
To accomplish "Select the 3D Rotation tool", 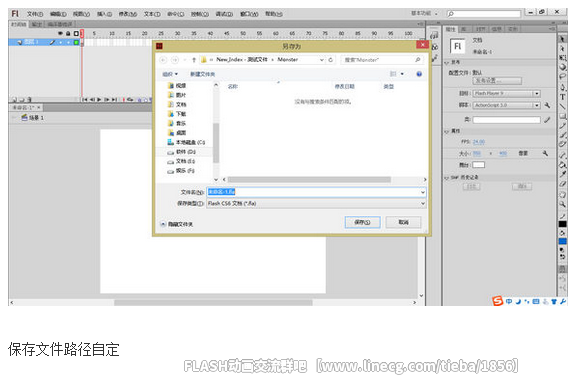I will point(562,67).
